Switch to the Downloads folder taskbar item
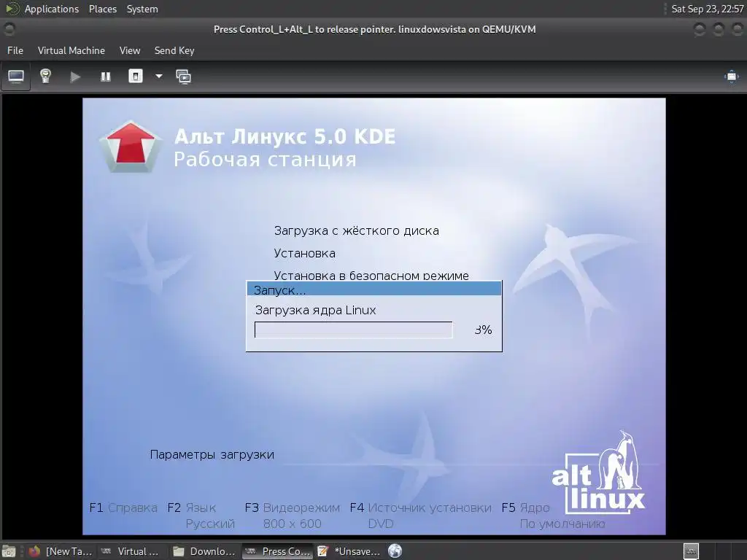The image size is (747, 560). 204,551
